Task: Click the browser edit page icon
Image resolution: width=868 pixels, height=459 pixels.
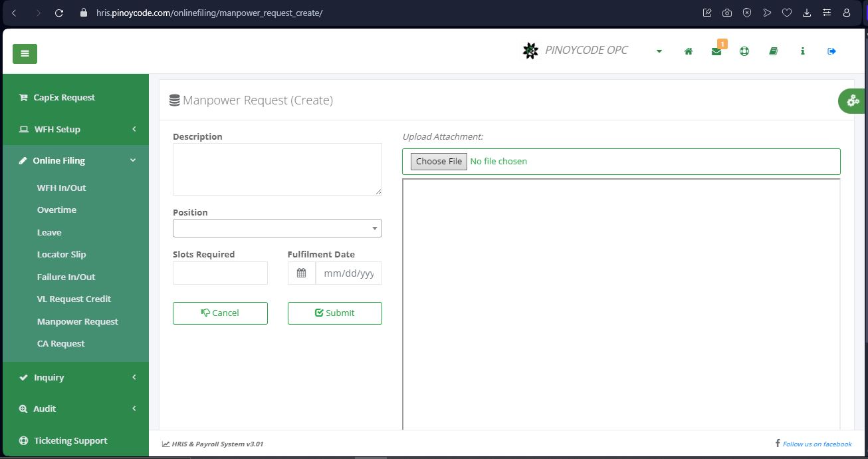Action: coord(707,13)
